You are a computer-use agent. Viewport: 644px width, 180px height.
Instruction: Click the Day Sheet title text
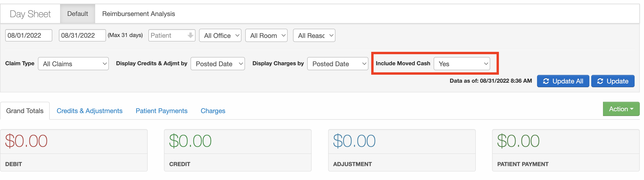click(30, 14)
